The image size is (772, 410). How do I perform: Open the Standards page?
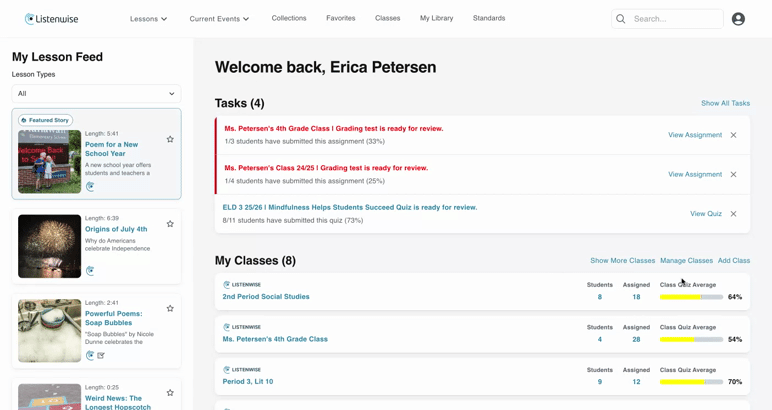click(489, 18)
